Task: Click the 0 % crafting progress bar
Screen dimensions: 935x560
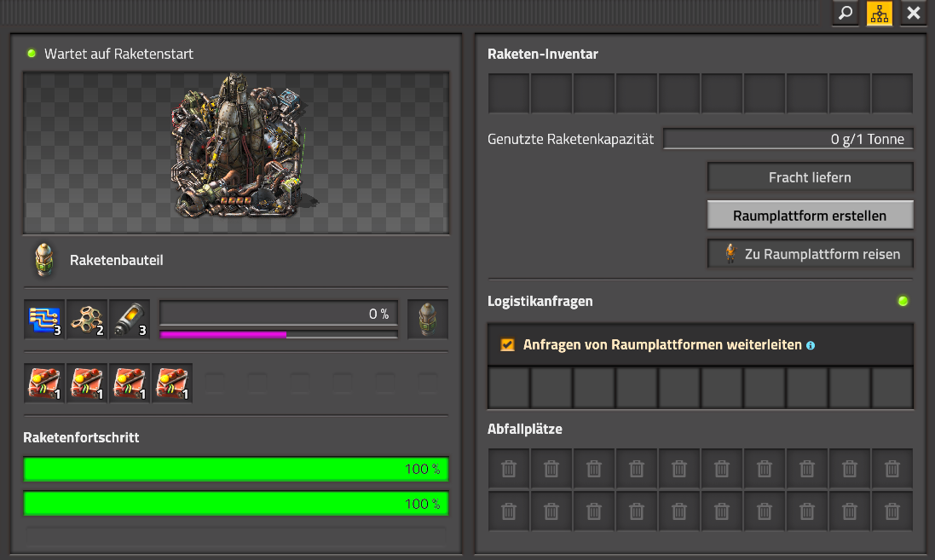Action: click(x=279, y=313)
